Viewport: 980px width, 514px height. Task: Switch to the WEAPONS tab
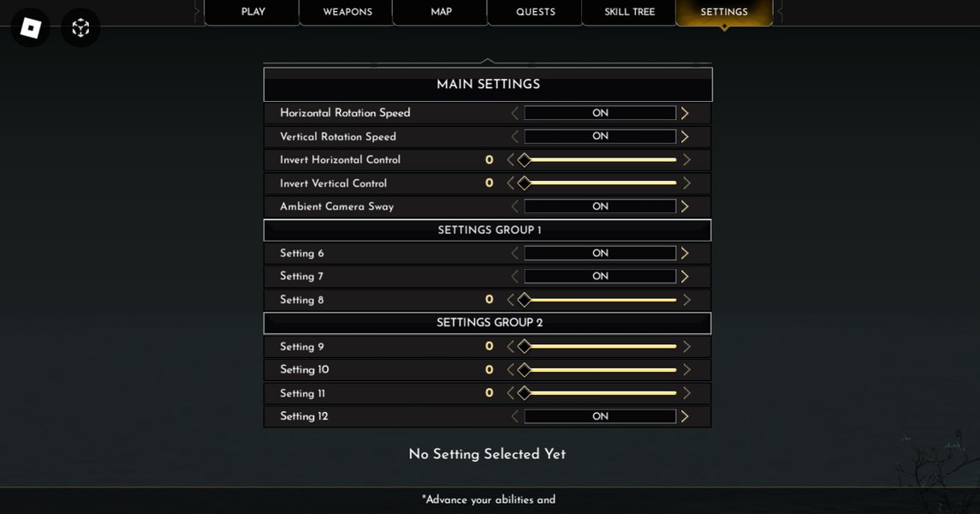click(345, 12)
